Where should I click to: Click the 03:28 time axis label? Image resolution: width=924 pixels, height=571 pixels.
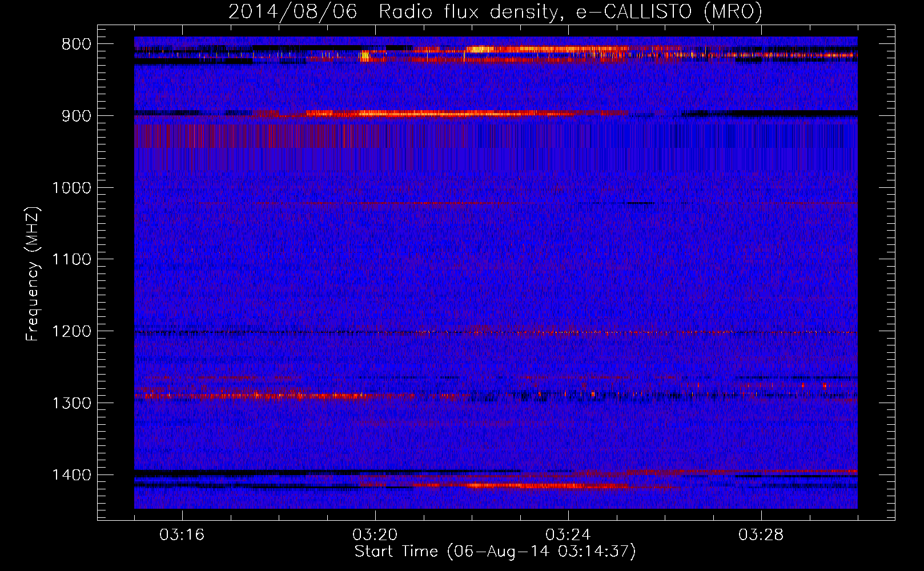pyautogui.click(x=761, y=535)
